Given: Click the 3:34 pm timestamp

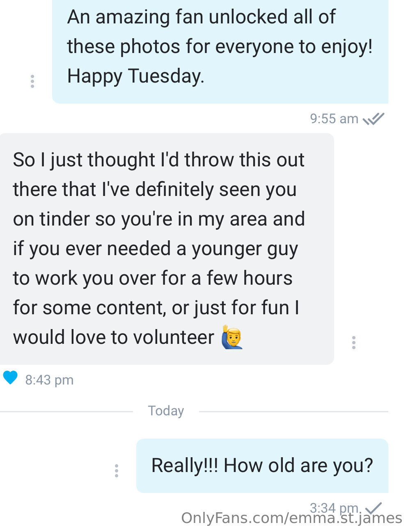Looking at the screenshot, I should pos(334,508).
